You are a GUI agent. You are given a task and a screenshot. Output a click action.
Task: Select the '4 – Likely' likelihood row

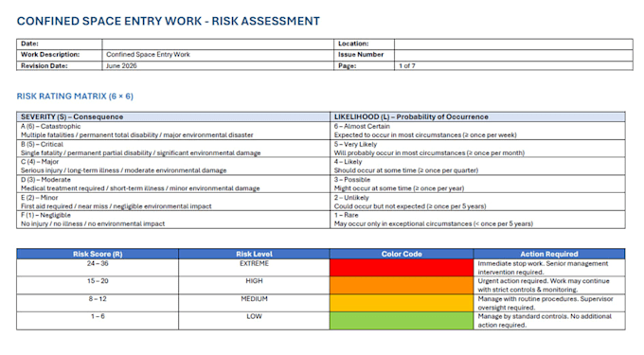pyautogui.click(x=477, y=167)
